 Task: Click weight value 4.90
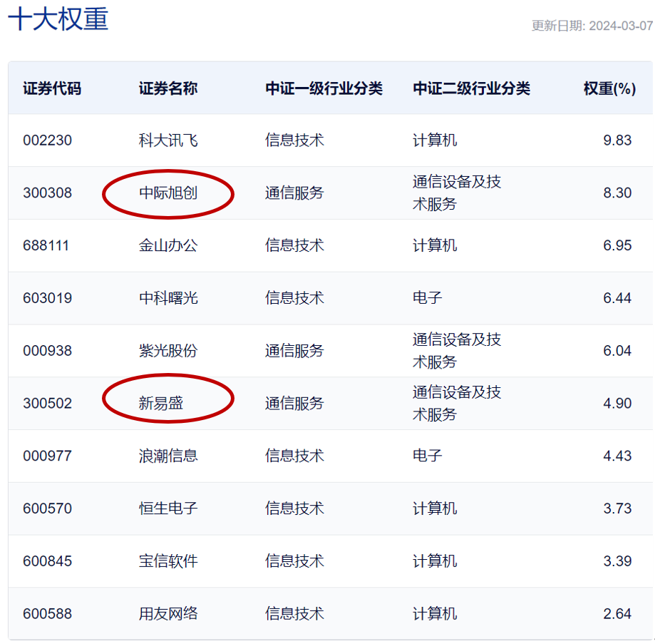(617, 403)
